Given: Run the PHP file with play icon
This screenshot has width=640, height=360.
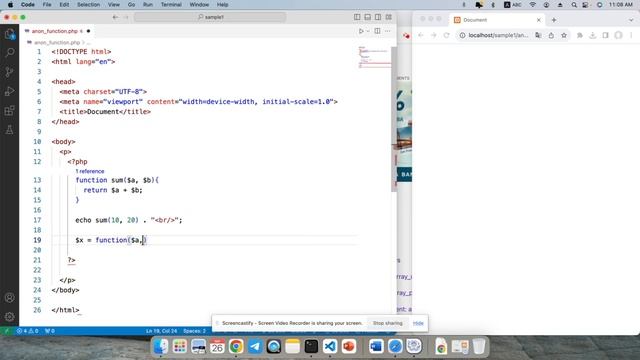Looking at the screenshot, I should pyautogui.click(x=361, y=31).
